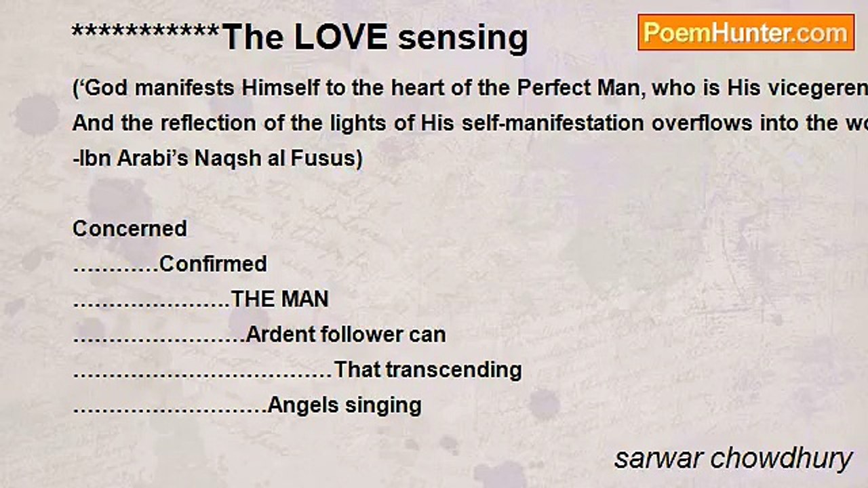868x488 pixels.
Task: Click the text THE MAN
Action: [279, 299]
